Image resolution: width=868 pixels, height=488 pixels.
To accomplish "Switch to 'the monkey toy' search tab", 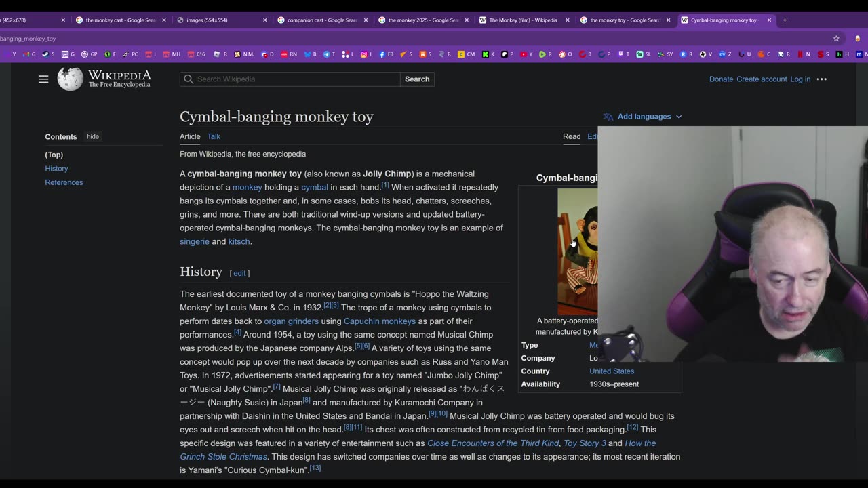I will pos(625,20).
